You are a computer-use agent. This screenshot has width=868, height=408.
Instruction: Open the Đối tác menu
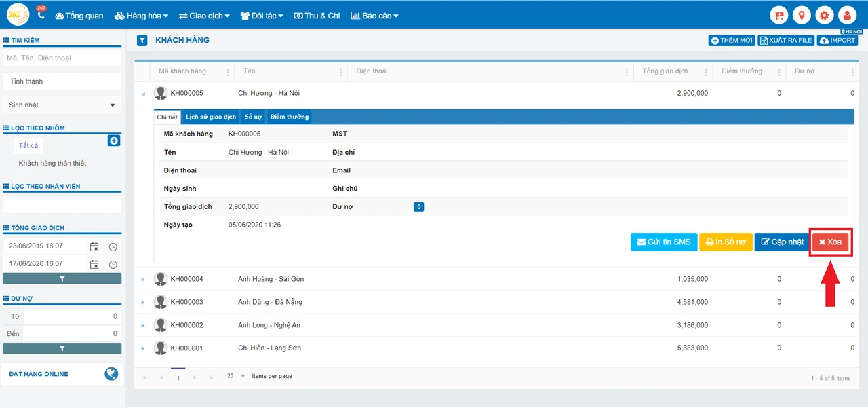(261, 15)
